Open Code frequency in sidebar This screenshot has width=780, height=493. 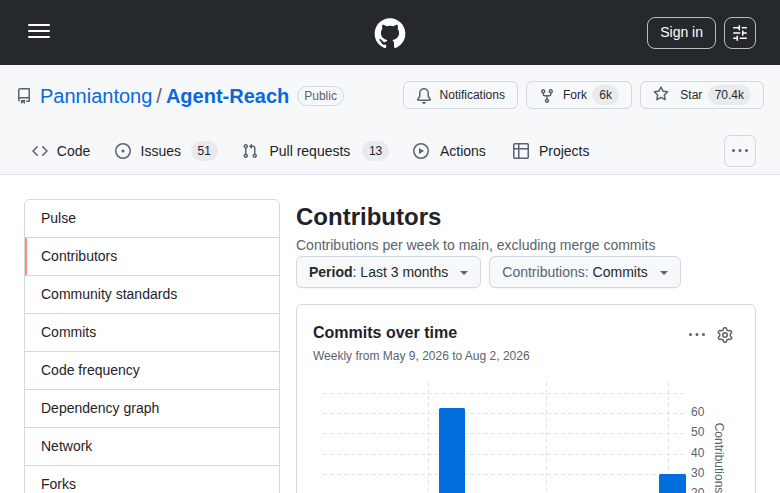point(152,371)
